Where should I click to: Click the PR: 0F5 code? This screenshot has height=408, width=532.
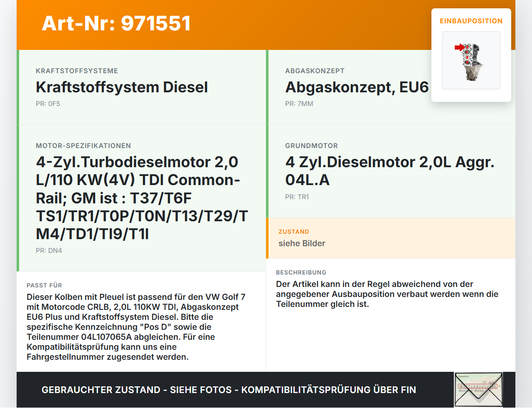click(48, 104)
